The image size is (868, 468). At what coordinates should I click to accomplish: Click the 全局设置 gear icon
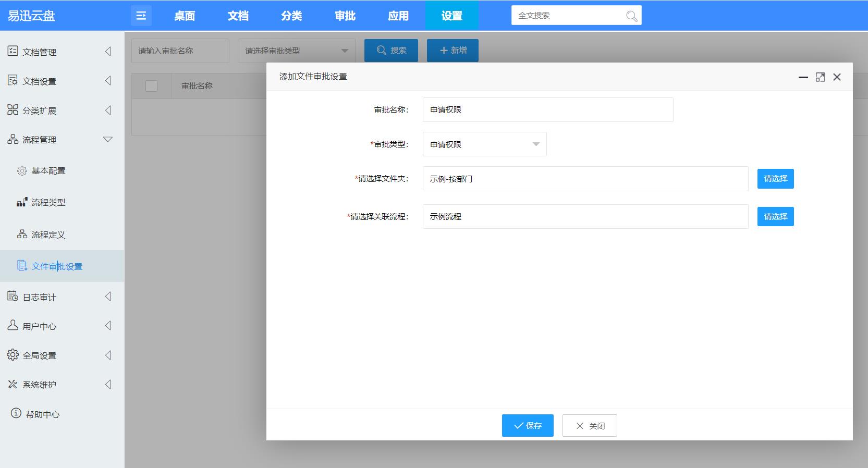click(x=13, y=354)
